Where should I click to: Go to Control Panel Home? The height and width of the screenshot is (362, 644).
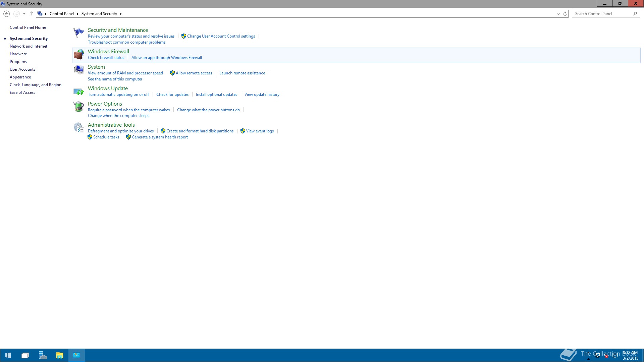click(x=28, y=27)
